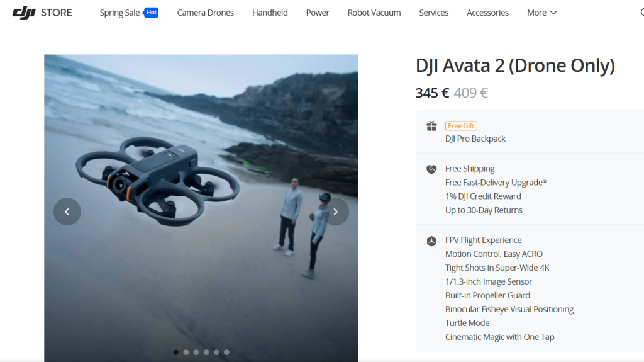
Task: Click the DJI Store logo
Action: click(42, 13)
